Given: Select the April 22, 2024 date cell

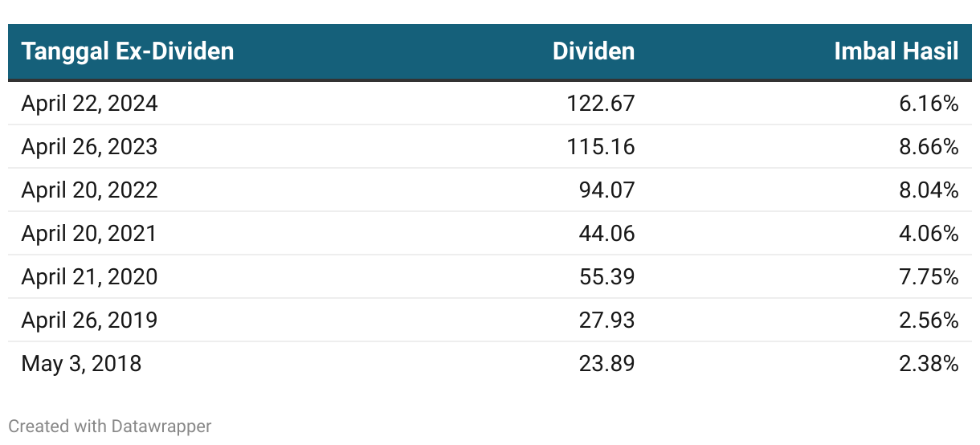Looking at the screenshot, I should point(90,104).
